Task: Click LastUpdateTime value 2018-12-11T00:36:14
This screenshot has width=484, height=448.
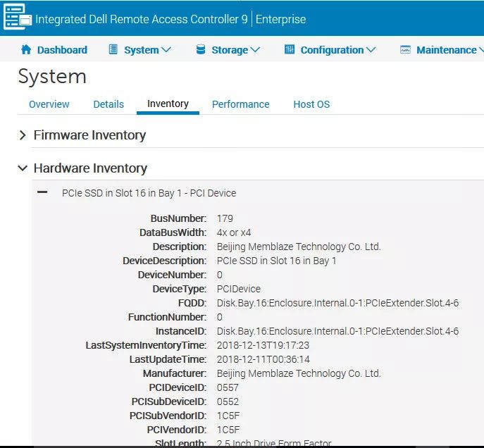Action: (x=263, y=359)
